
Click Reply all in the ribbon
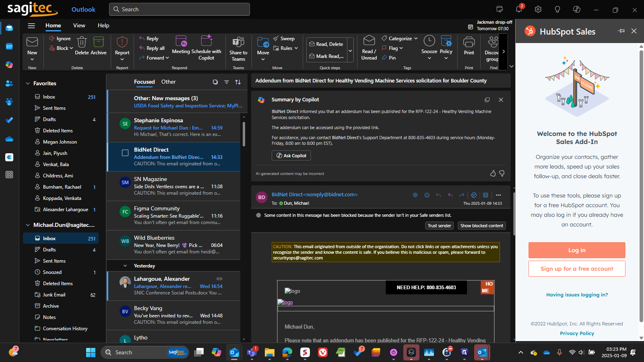click(152, 48)
